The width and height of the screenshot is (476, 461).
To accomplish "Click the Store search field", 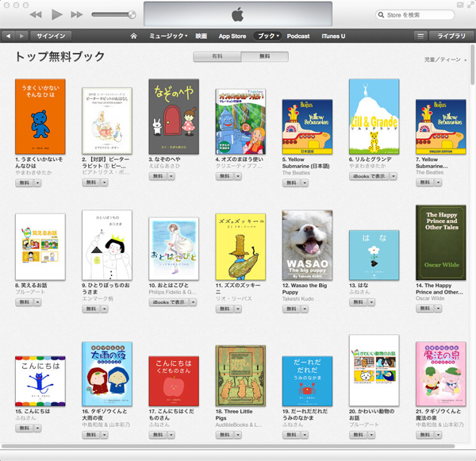I will tap(415, 15).
